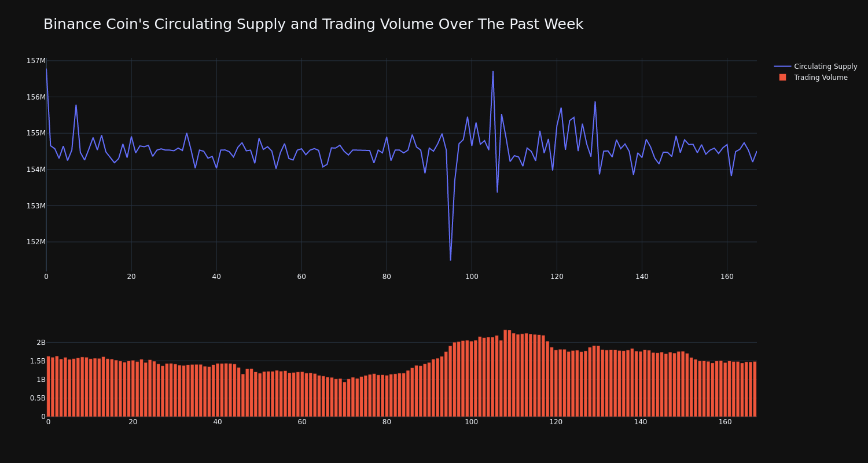Click the 157M y-axis label
The height and width of the screenshot is (463, 868).
click(x=36, y=61)
